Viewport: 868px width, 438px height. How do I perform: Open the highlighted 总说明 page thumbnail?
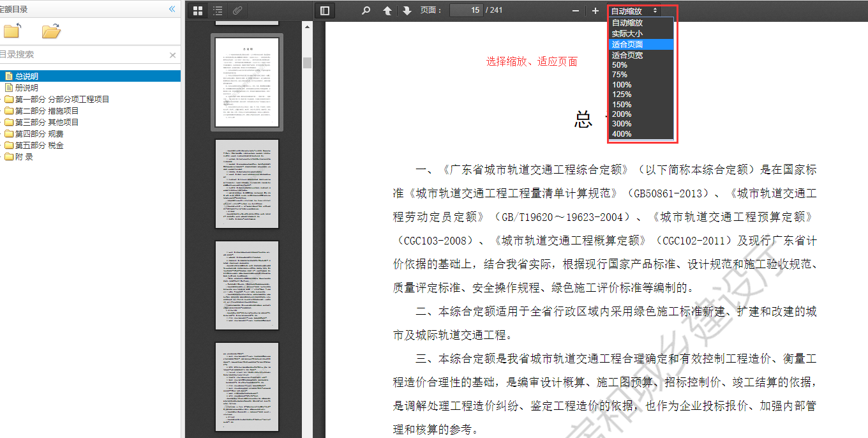(x=247, y=82)
